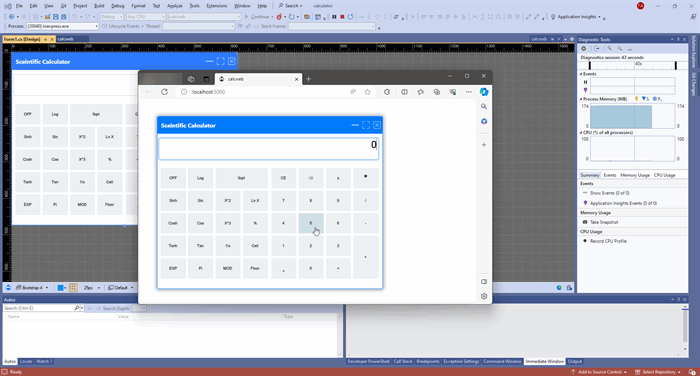700x376 pixels.
Task: Open the Debug menu
Action: coord(117,6)
